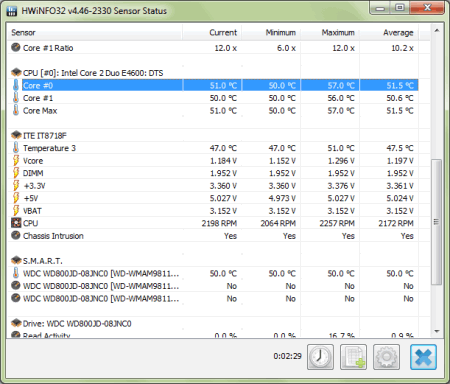
Task: Click Minimum column header
Action: 271,32
